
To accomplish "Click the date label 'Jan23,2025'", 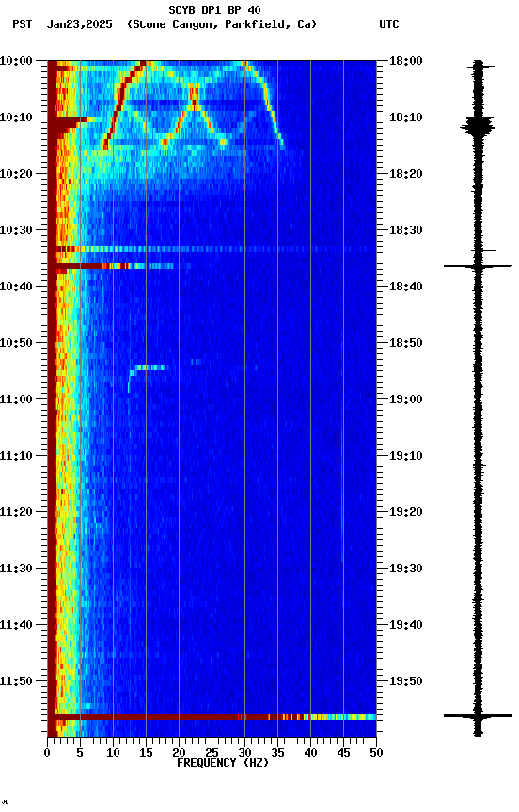I will click(79, 24).
